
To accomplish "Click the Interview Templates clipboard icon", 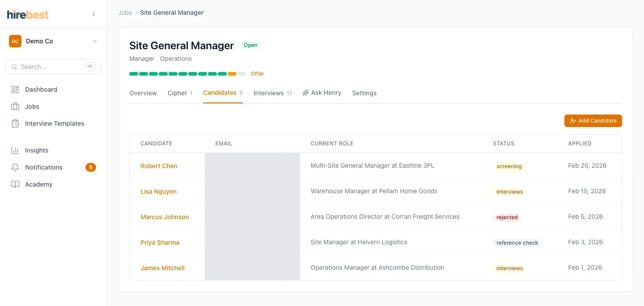I will (x=15, y=123).
